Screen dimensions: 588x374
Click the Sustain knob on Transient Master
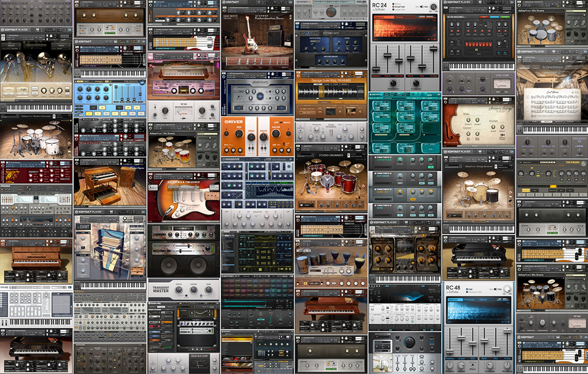tap(193, 289)
